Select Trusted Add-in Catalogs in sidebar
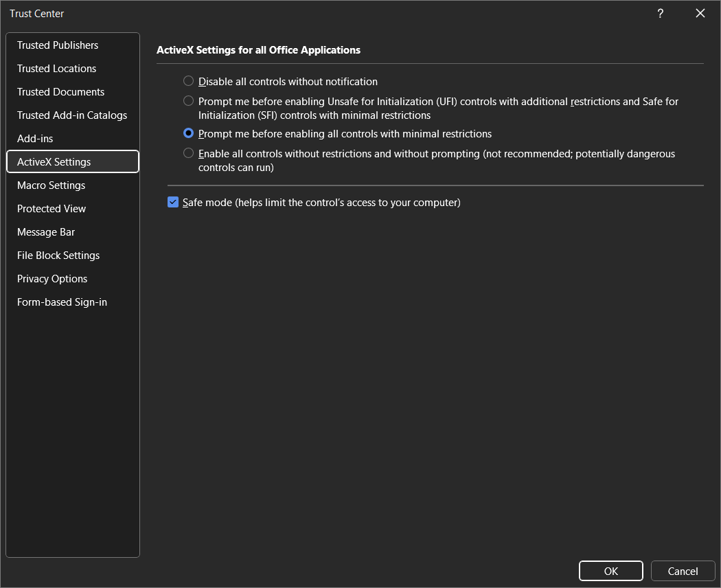 (x=72, y=115)
